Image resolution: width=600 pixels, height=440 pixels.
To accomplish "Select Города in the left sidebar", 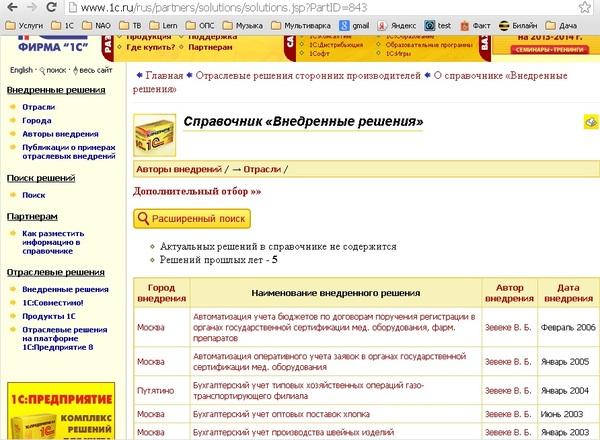I will click(36, 122).
